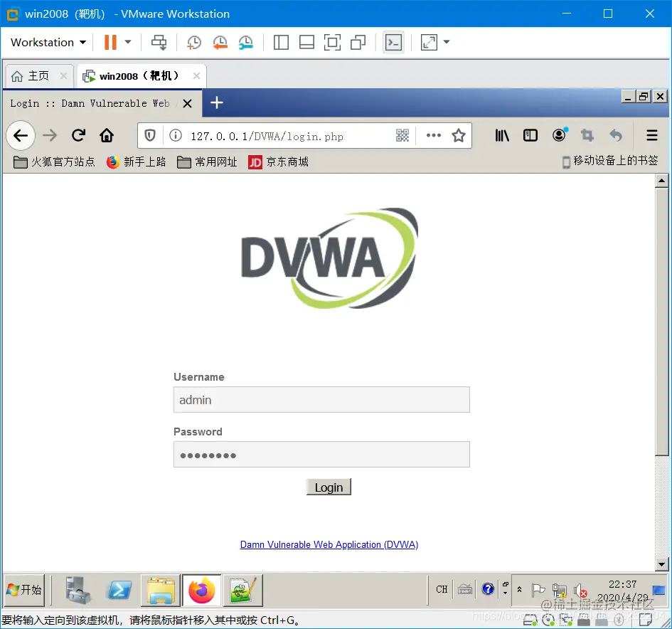Open the Workstation menu dropdown
This screenshot has width=672, height=629.
(48, 43)
